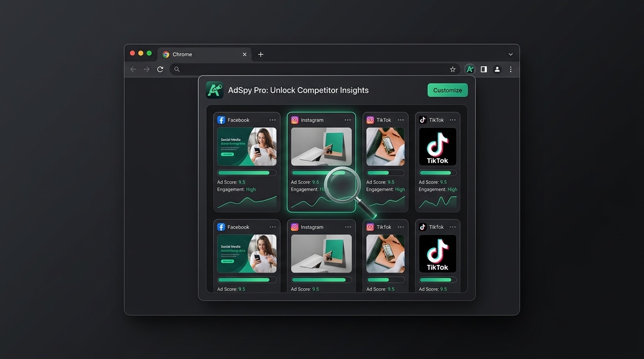The width and height of the screenshot is (644, 359).
Task: Click the small TikTok logo beside the TikTok label
Action: 423,120
